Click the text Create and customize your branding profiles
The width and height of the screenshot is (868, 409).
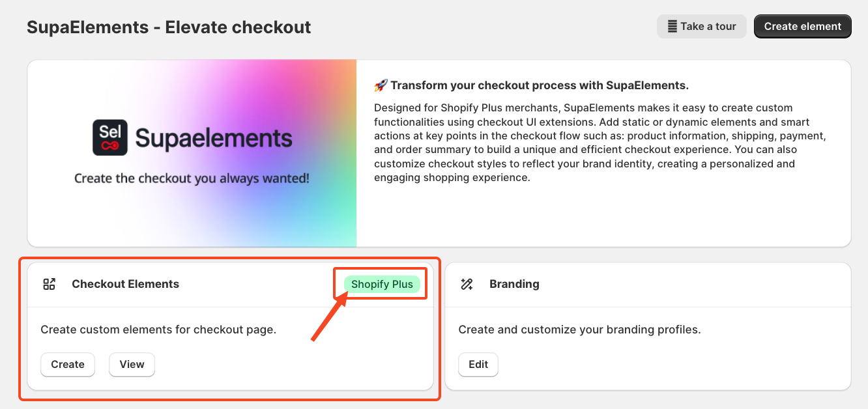pyautogui.click(x=579, y=330)
